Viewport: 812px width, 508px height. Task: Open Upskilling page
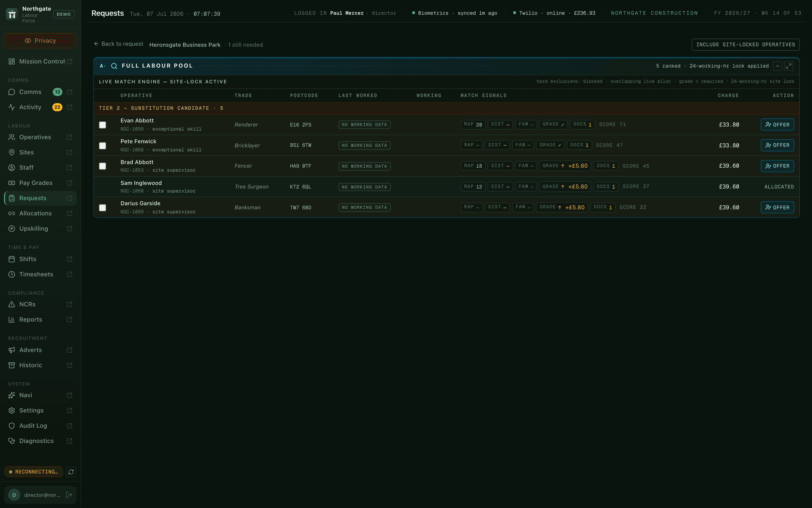[33, 228]
